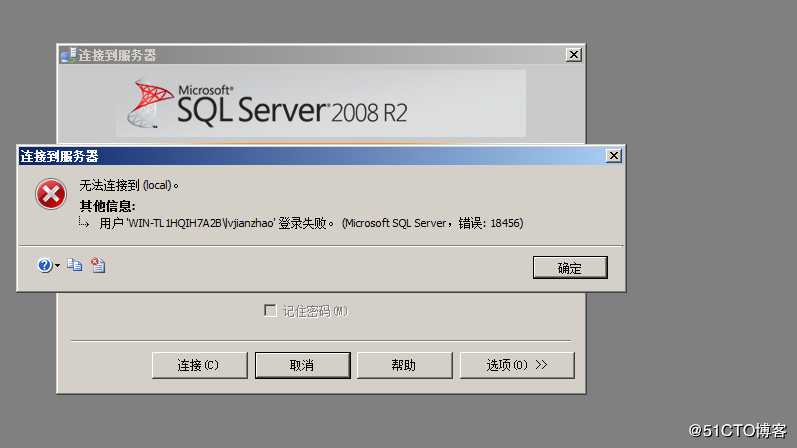
Task: Click error text with code 18456
Action: coord(311,223)
